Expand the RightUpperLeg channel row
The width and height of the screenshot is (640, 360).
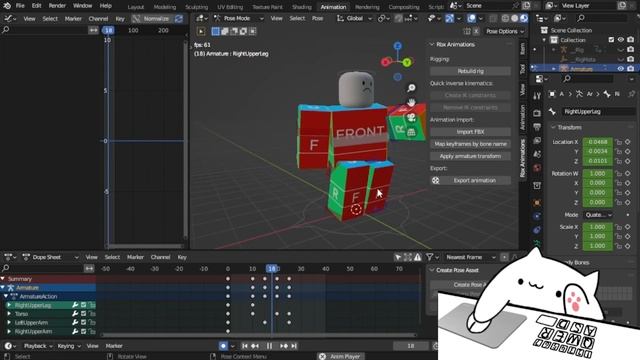click(9, 305)
